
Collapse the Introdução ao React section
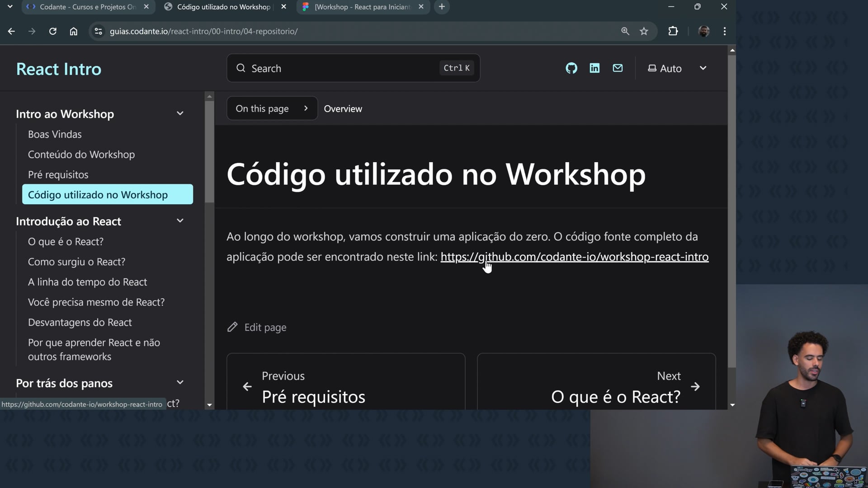coord(180,221)
